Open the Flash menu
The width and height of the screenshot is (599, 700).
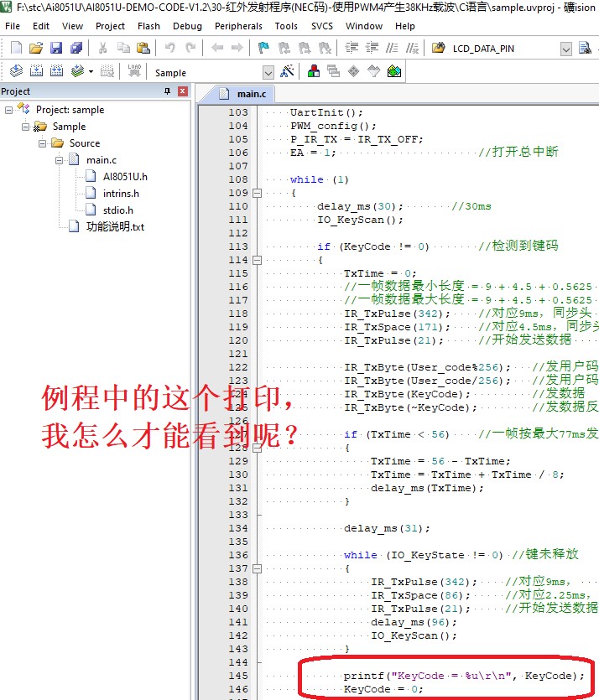click(148, 26)
